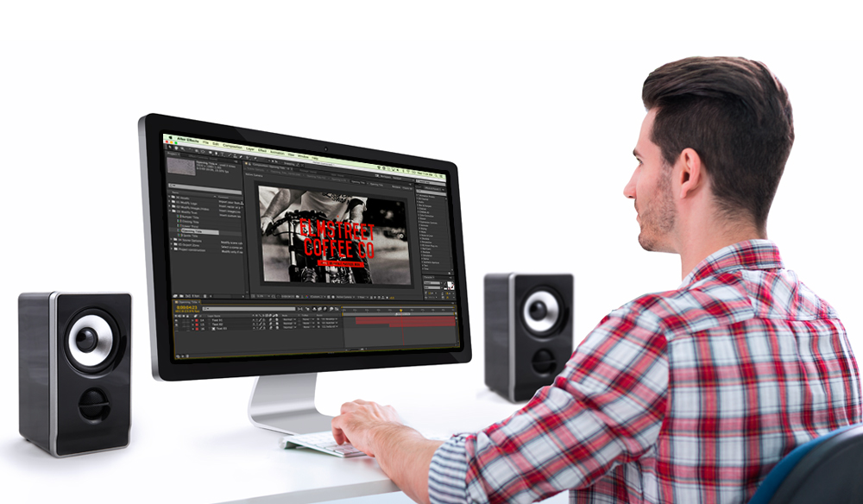This screenshot has width=863, height=504.
Task: Select the Selection tool in the toolbar
Action: coord(170,147)
